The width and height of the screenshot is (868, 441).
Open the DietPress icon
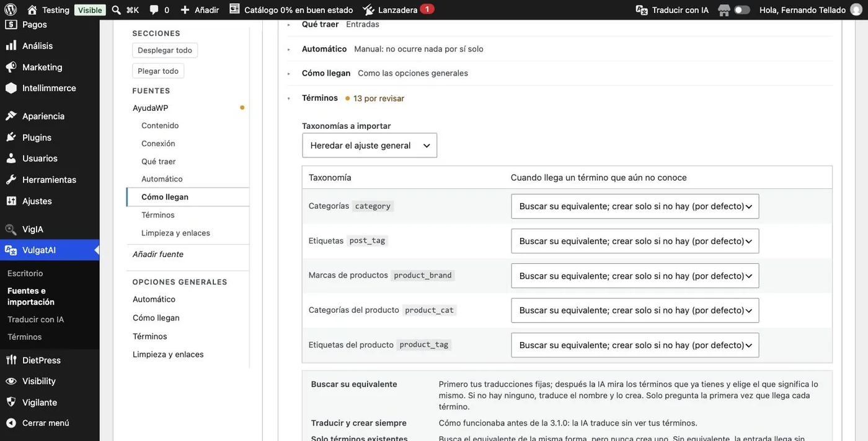[x=11, y=360]
